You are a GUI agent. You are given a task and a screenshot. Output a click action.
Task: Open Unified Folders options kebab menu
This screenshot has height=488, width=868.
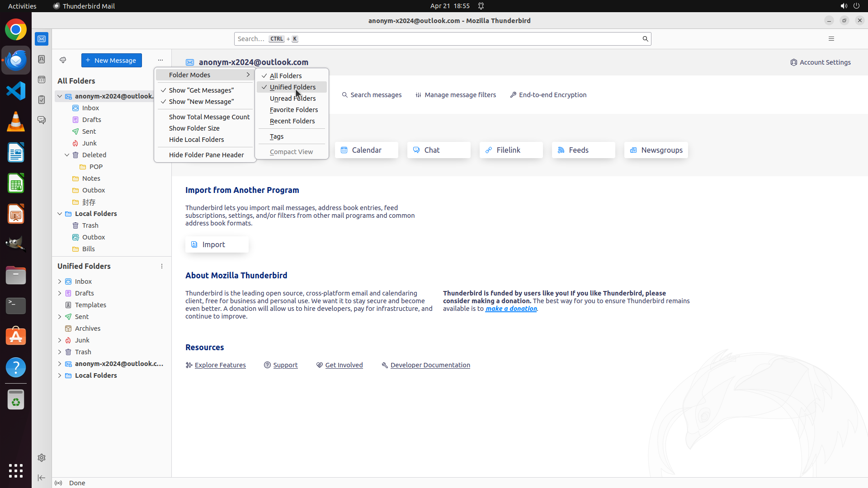coord(162,266)
